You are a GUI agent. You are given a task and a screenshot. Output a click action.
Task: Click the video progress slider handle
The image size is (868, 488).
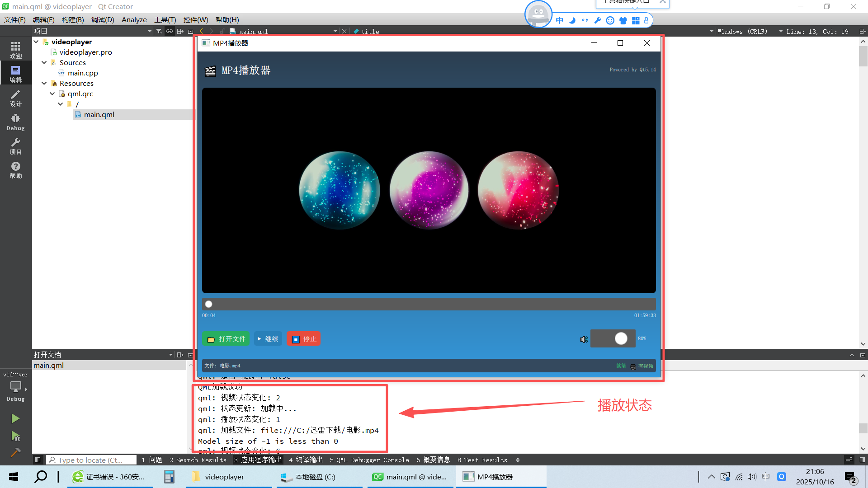(208, 304)
